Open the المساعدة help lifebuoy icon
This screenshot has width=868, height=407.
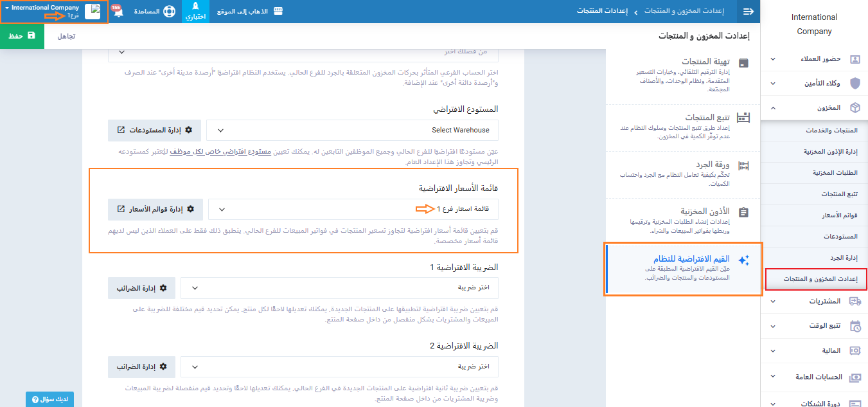tap(168, 12)
